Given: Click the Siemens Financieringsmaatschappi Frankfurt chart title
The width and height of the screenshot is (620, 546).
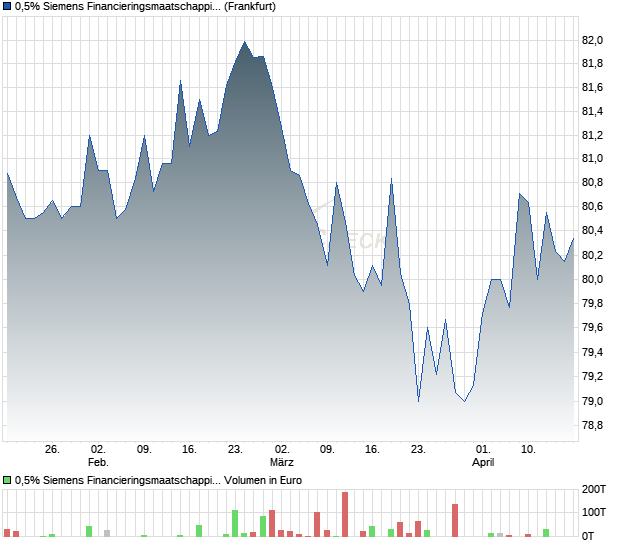Looking at the screenshot, I should point(145,6).
